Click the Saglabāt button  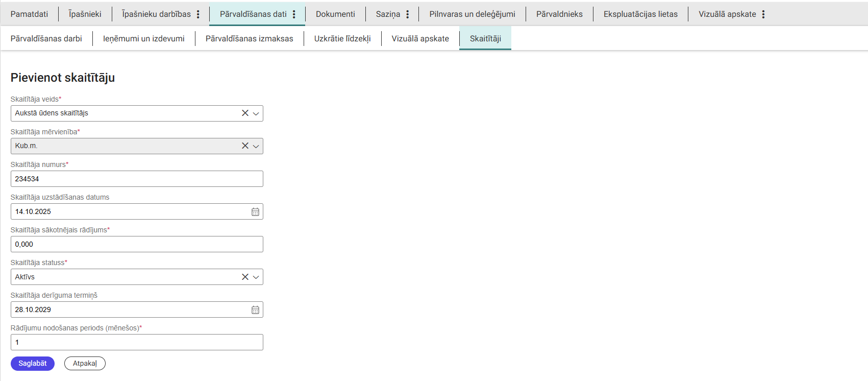point(33,364)
